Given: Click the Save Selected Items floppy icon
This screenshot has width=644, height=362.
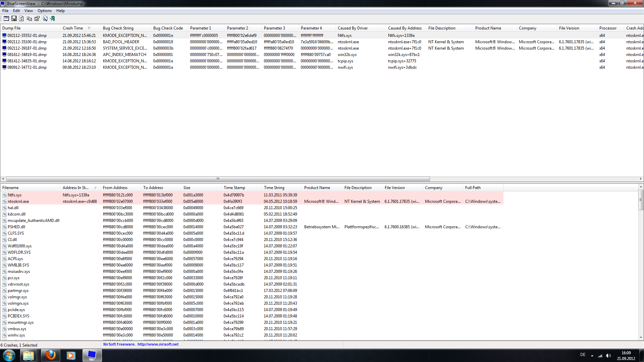Looking at the screenshot, I should coord(14,18).
